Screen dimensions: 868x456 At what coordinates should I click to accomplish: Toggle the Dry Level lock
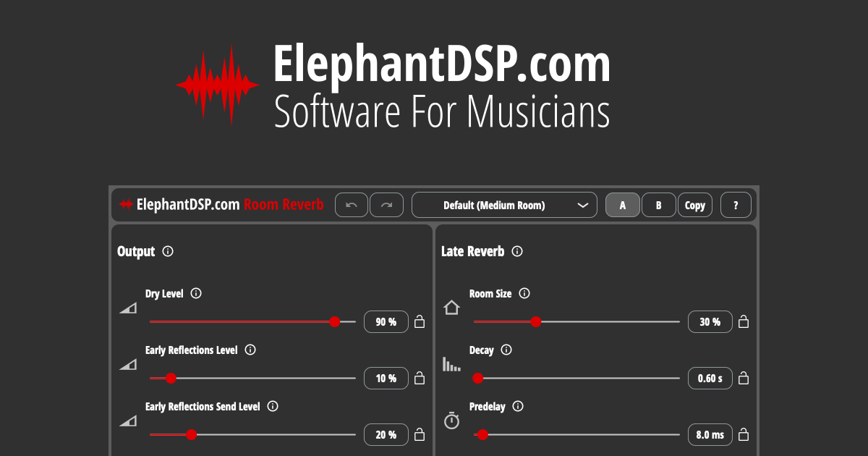tap(420, 321)
